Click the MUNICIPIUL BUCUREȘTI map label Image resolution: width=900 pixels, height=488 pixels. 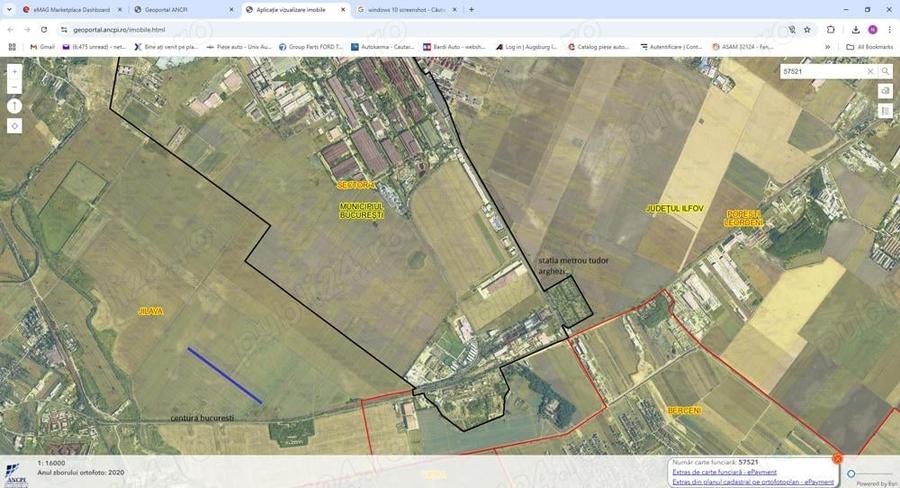click(x=362, y=210)
